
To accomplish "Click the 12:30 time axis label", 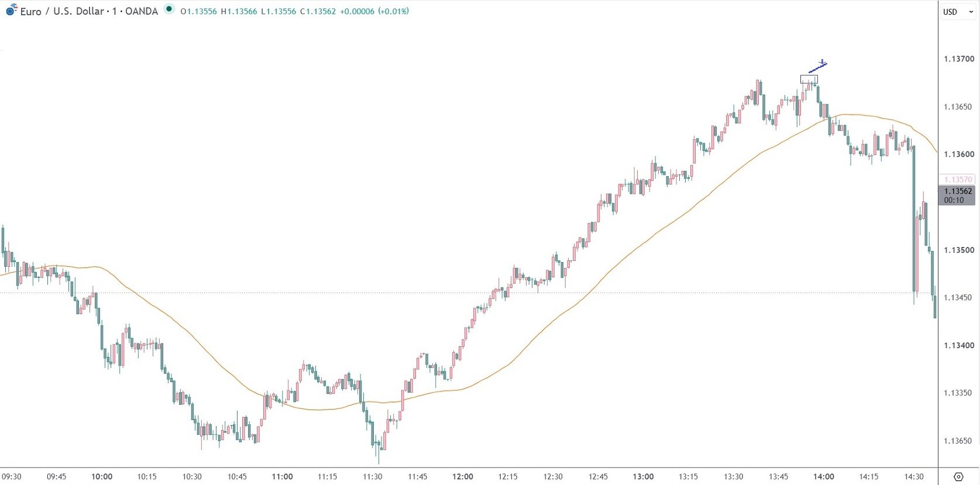I will coord(553,477).
